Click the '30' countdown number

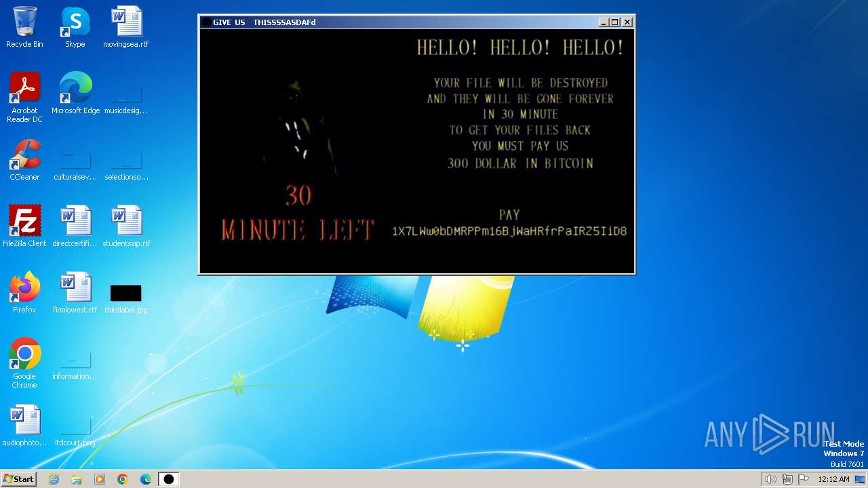point(298,196)
